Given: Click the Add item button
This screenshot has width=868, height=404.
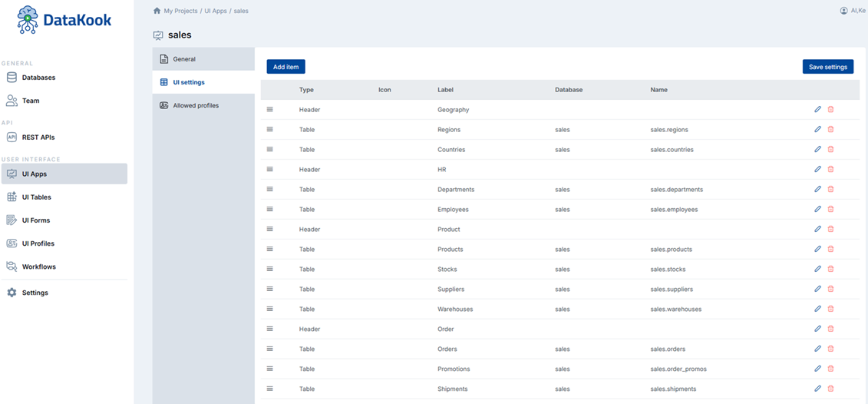Looking at the screenshot, I should pyautogui.click(x=285, y=67).
